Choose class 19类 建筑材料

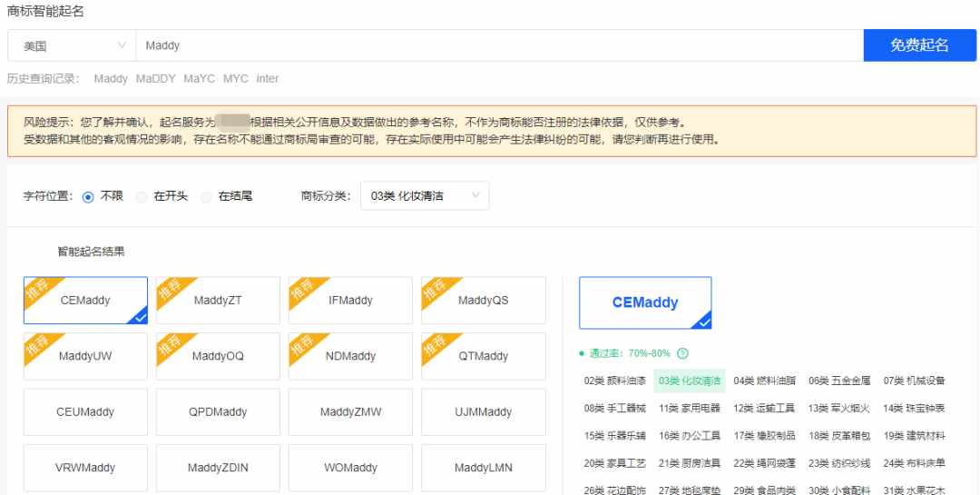pyautogui.click(x=915, y=436)
